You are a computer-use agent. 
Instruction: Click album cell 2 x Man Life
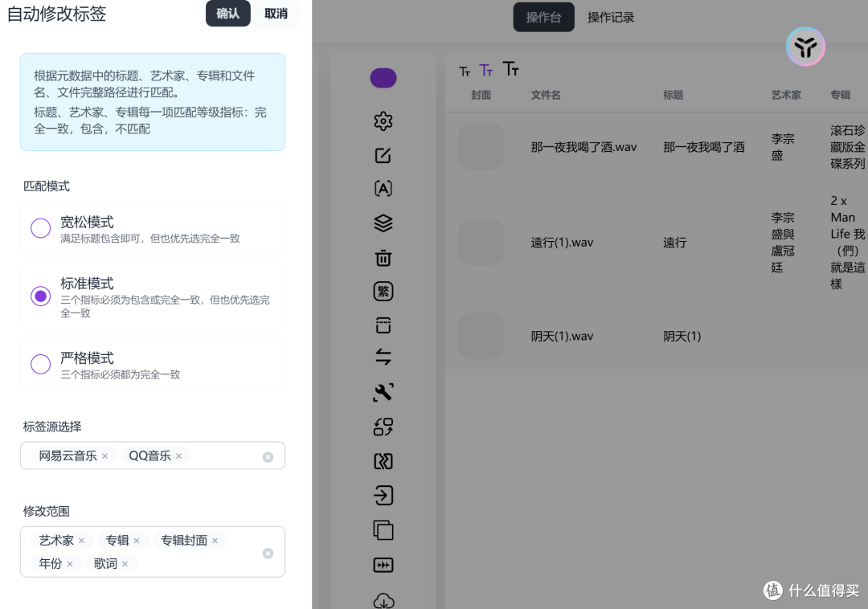tap(848, 243)
